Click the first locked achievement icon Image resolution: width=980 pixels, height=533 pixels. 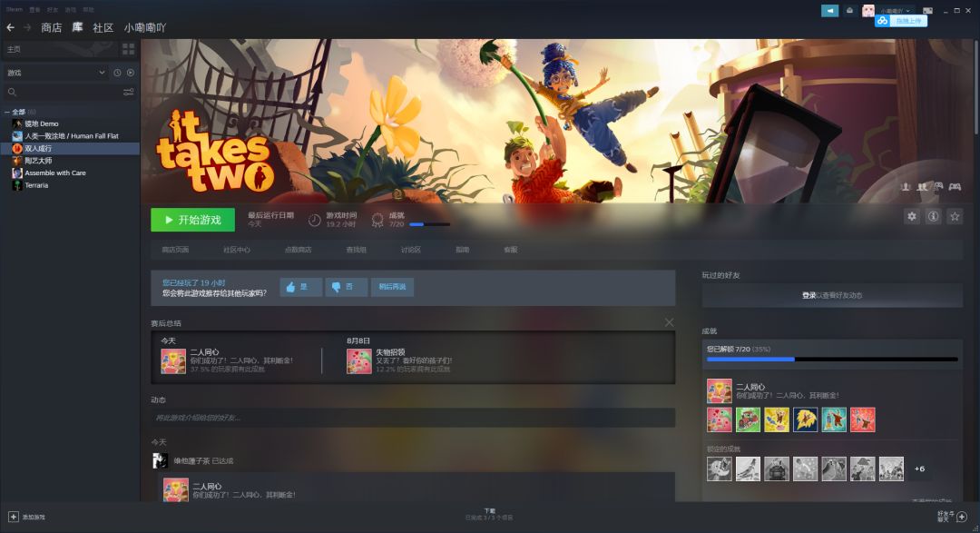[720, 469]
